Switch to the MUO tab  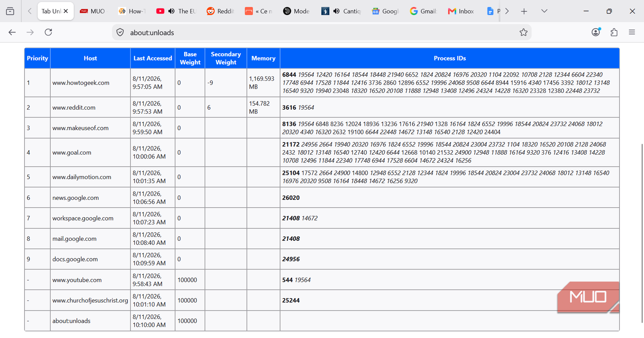point(93,11)
